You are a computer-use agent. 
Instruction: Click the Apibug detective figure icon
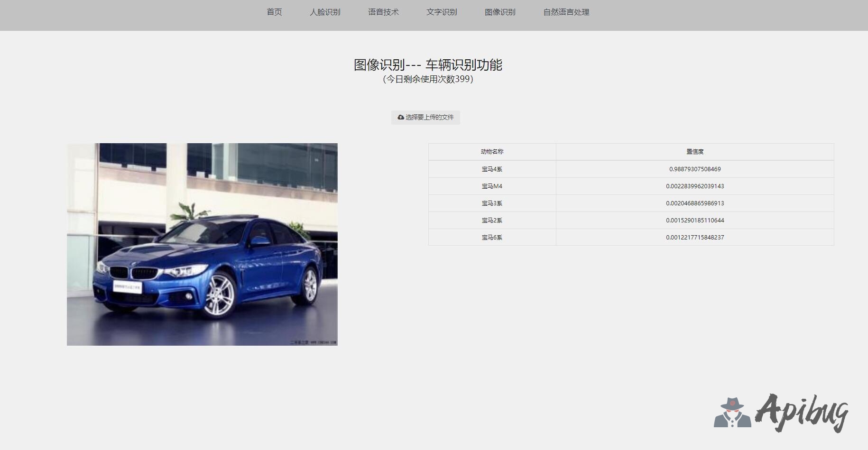click(732, 413)
